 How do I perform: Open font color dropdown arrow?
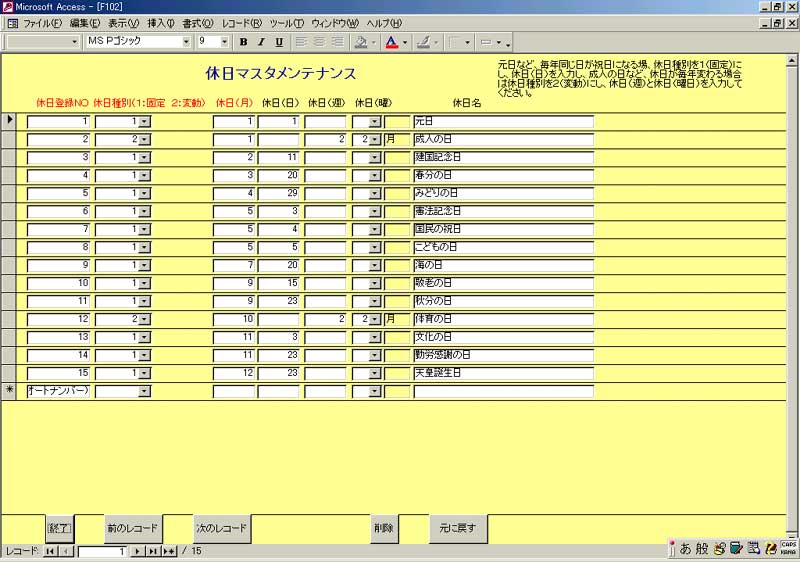tap(405, 42)
